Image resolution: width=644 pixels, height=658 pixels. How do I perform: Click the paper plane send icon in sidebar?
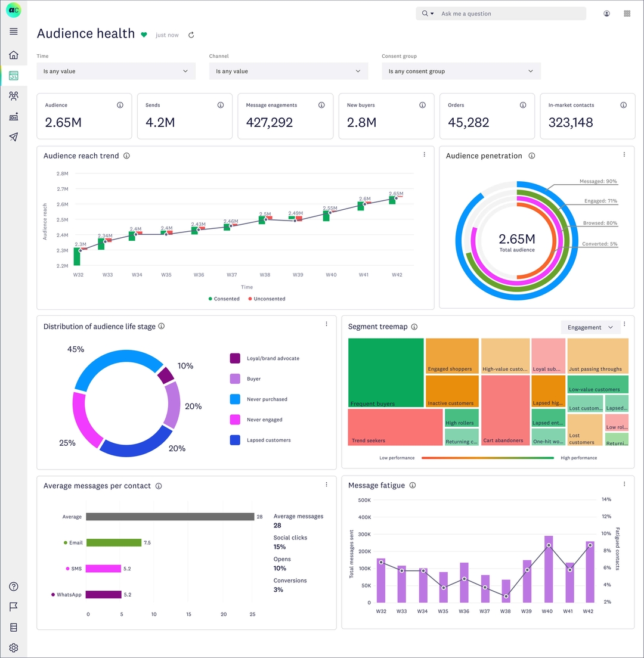point(13,137)
